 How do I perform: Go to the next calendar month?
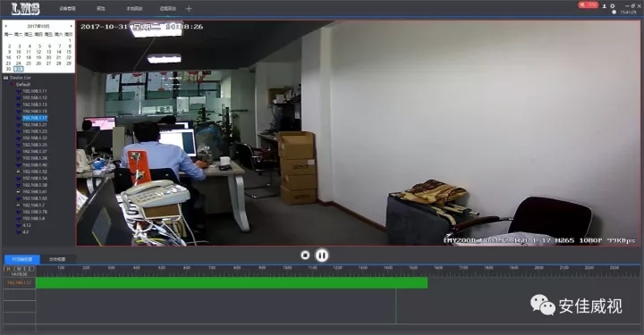(72, 26)
